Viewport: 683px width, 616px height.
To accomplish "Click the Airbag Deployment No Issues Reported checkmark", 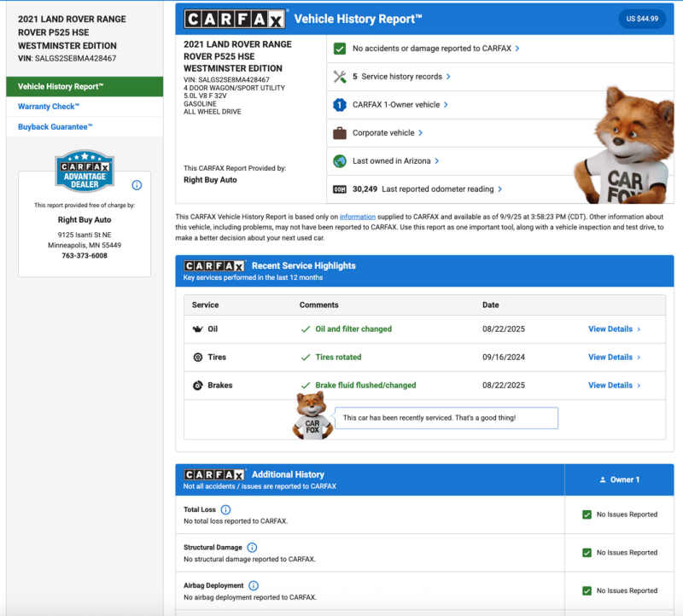I will point(587,590).
